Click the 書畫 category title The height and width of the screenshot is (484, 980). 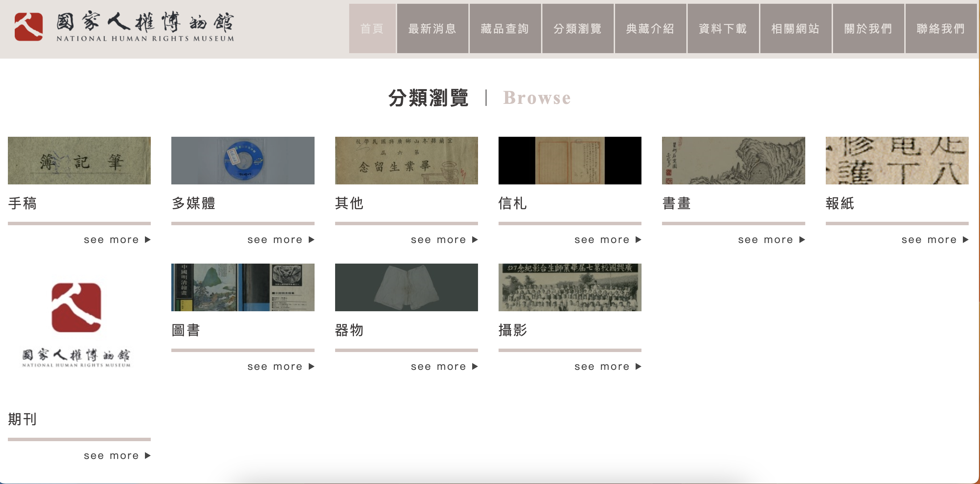click(676, 203)
